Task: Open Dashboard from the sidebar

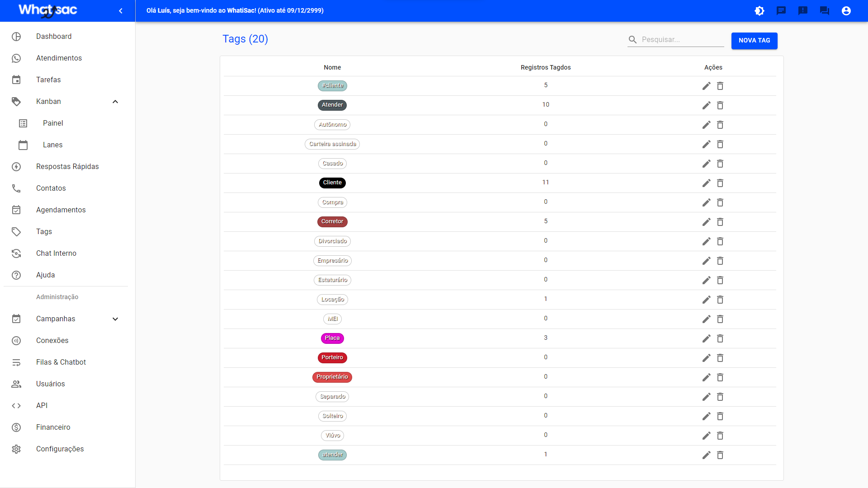Action: coord(68,37)
